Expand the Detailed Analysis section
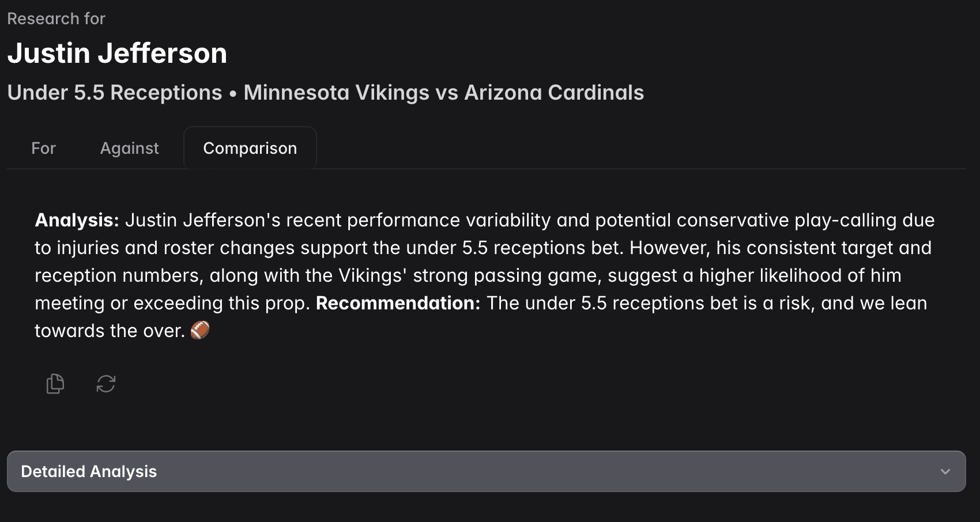 pos(486,471)
